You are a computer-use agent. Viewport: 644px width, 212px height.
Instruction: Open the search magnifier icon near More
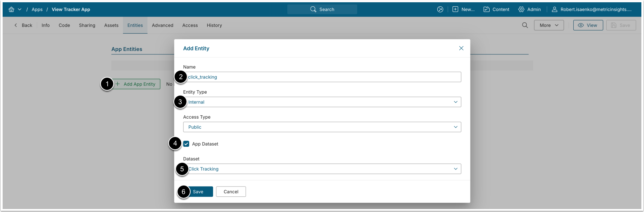(x=525, y=25)
